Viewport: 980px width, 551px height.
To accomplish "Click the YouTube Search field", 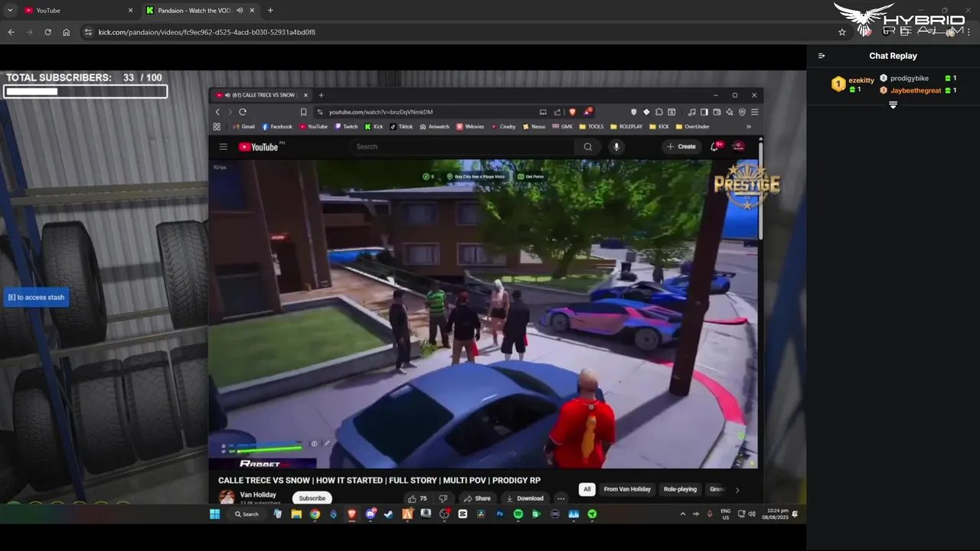I will coord(462,146).
